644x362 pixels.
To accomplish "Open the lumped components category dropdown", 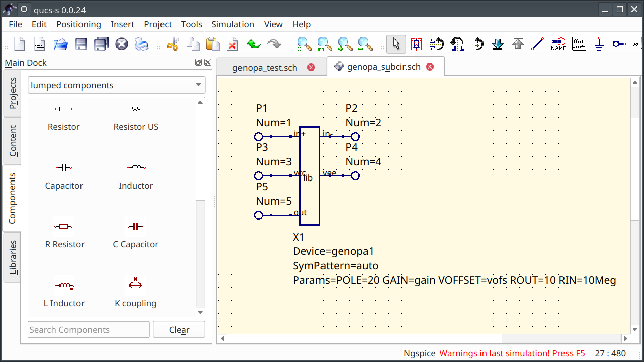I will [x=116, y=85].
